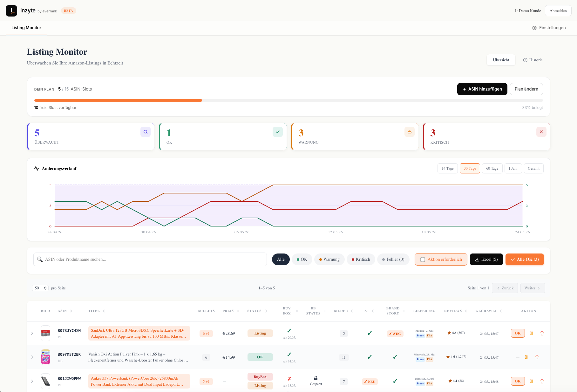577x392 pixels.
Task: Open Einstellungen gear settings
Action: 549,28
